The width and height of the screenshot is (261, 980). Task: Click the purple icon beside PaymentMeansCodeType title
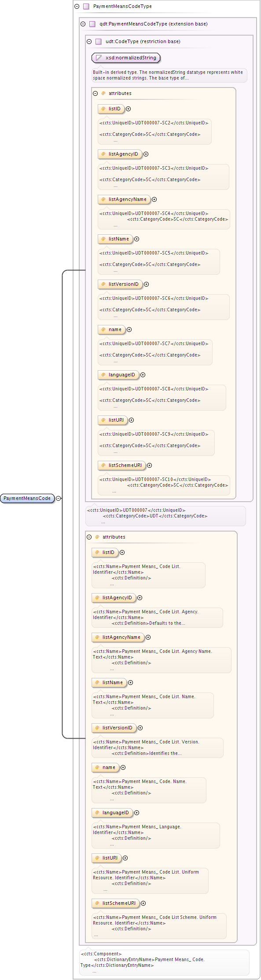click(x=86, y=7)
